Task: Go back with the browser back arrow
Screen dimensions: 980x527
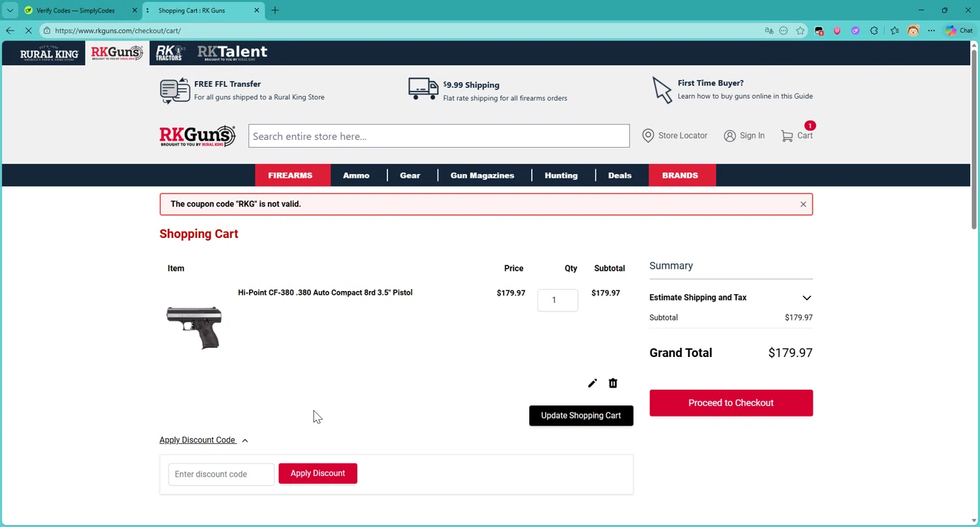Action: coord(10,31)
